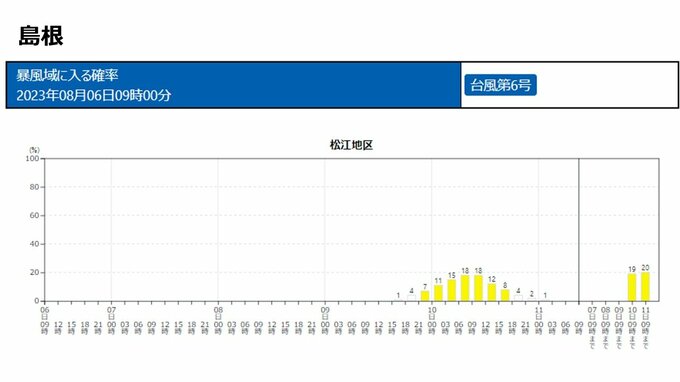Click the 松江地区 chart title
Image resolution: width=680 pixels, height=382 pixels.
click(351, 145)
